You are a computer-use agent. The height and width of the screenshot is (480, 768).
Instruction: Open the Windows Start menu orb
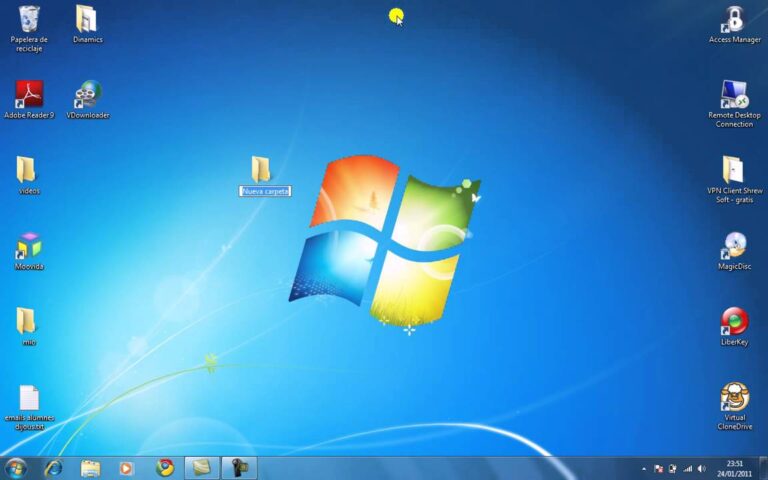[x=15, y=467]
